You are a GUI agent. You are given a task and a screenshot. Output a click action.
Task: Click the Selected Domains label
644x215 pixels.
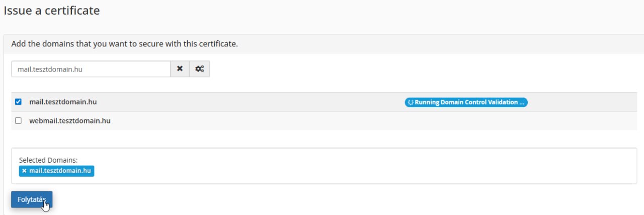48,160
